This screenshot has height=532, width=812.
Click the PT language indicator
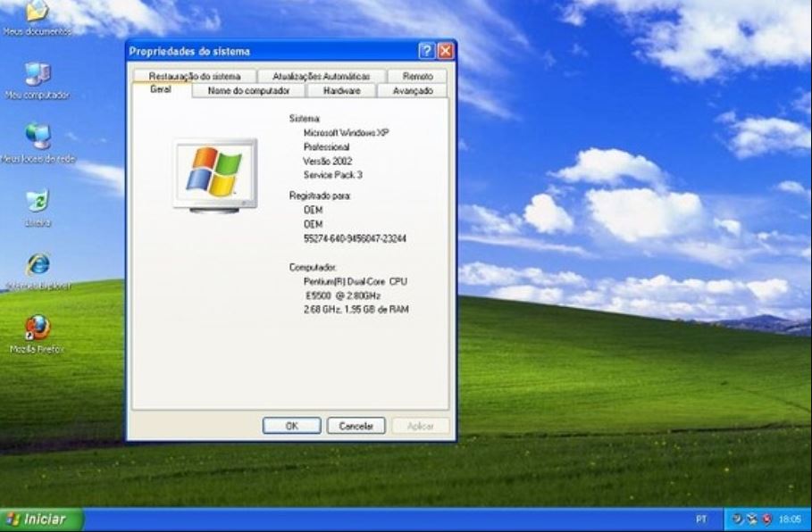coord(701,520)
